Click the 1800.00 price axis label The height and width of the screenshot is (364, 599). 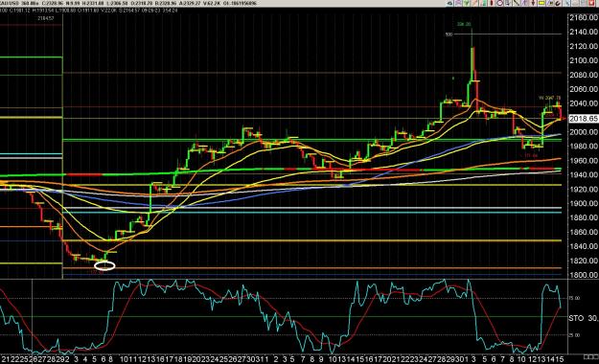click(x=584, y=275)
